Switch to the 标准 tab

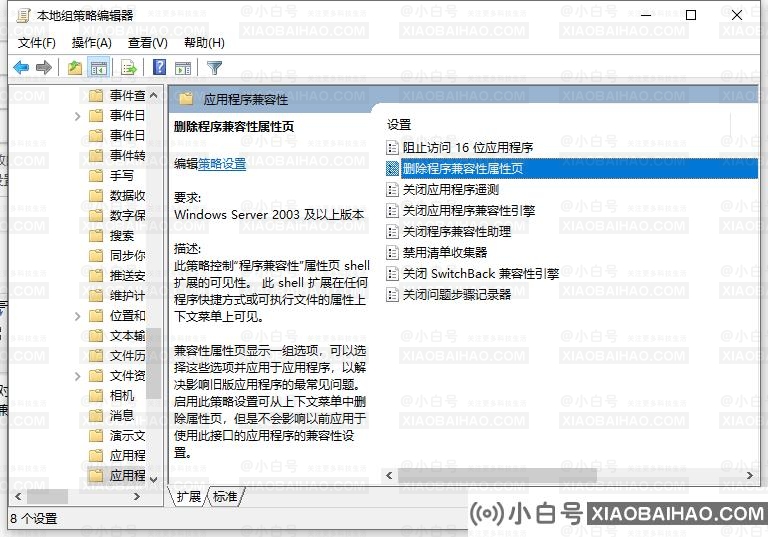(x=226, y=496)
